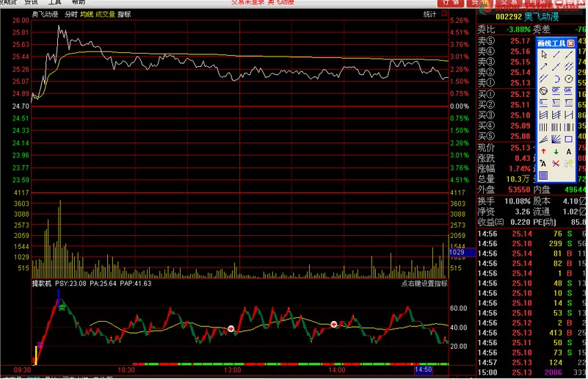This screenshot has height=379, width=588.
Task: Click the 提款机 indicator name
Action: tap(41, 284)
